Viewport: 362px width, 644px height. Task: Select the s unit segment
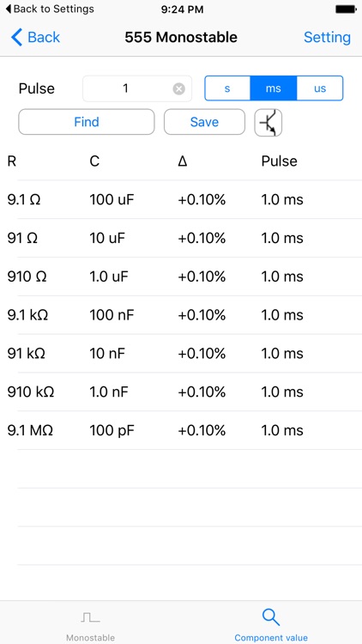(x=227, y=88)
